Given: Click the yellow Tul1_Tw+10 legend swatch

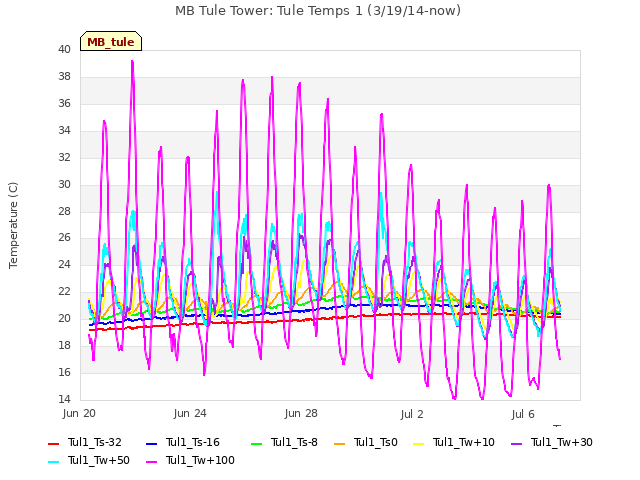Looking at the screenshot, I should pyautogui.click(x=418, y=444).
